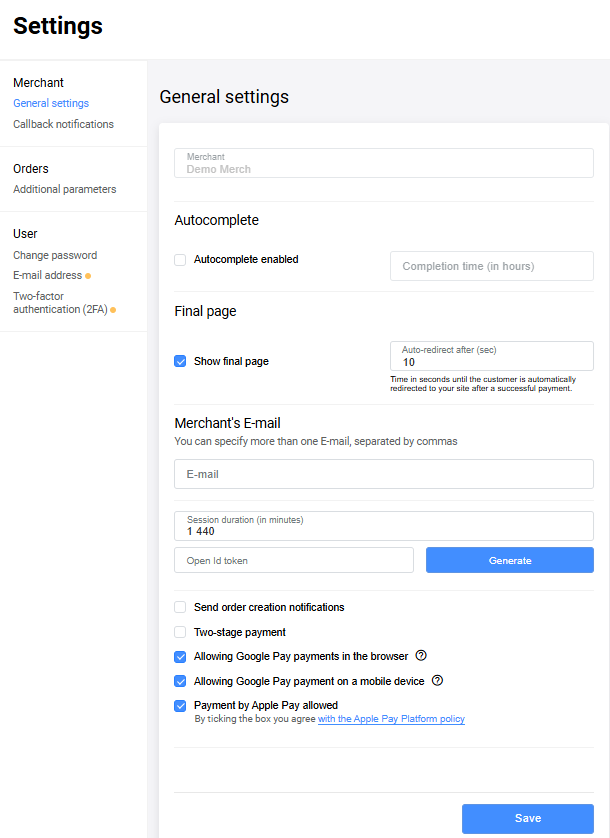Viewport: 610px width, 838px height.
Task: Open the Apple Pay Platform policy link
Action: (391, 719)
